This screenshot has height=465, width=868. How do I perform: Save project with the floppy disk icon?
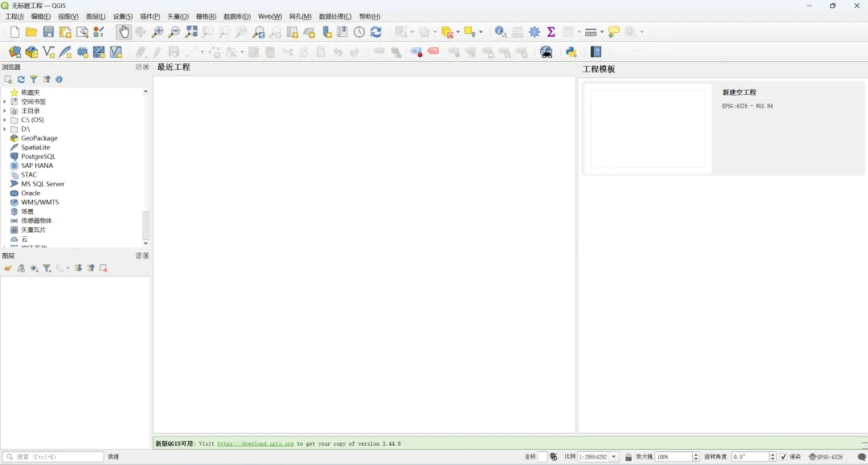coord(49,32)
